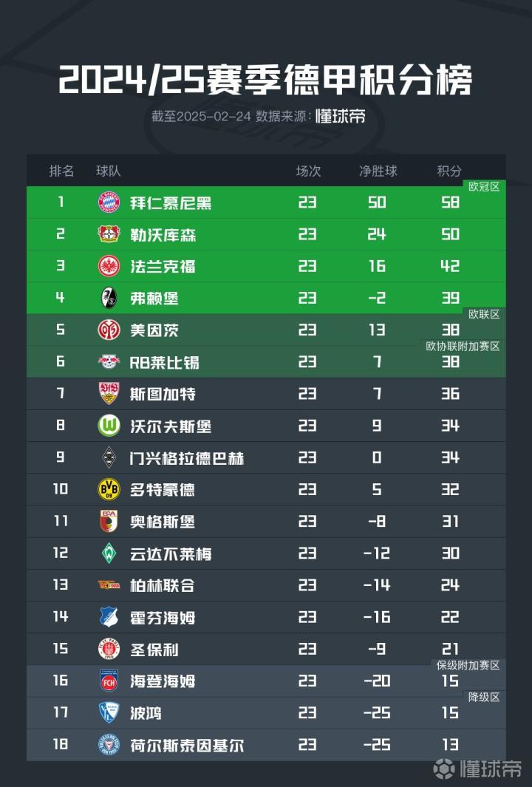Select the 场次 column header
Viewport: 532px width, 787px height.
point(308,171)
